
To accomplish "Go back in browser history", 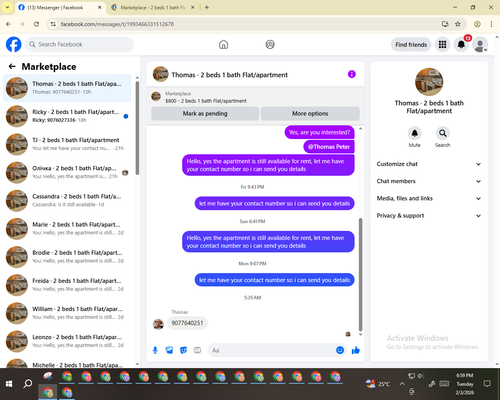I will 8,24.
